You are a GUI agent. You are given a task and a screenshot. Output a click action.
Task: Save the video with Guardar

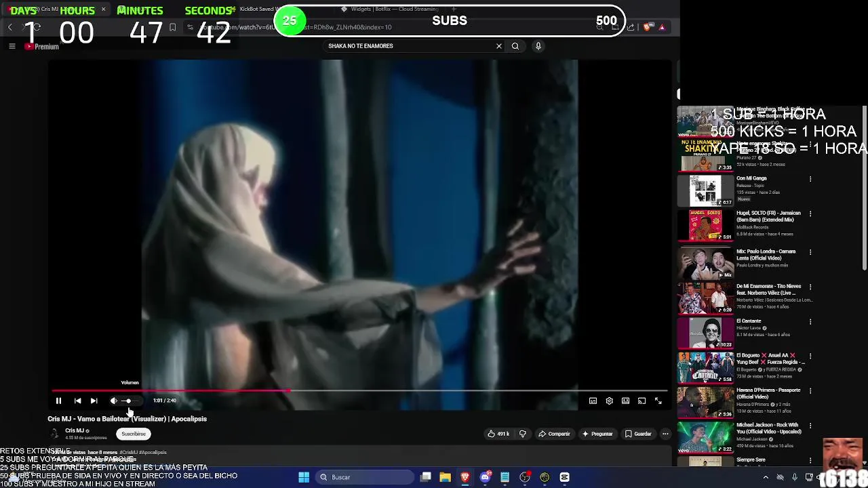(x=638, y=434)
